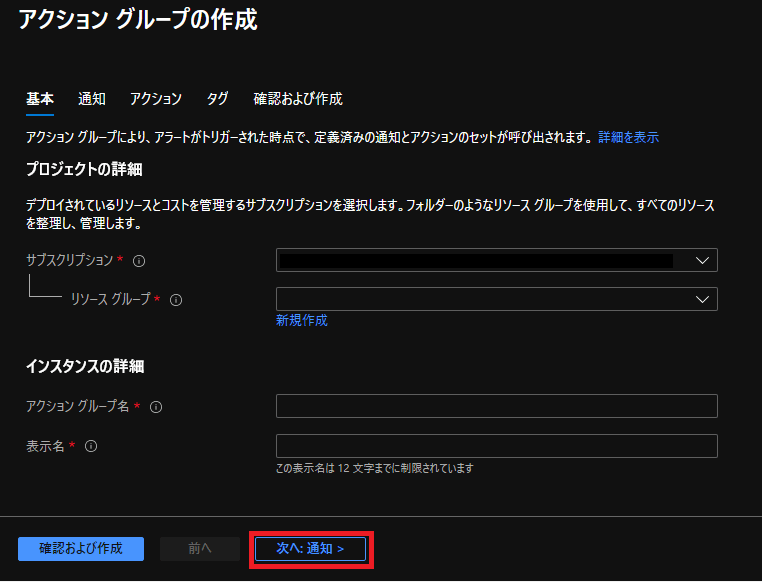Show info icon beside アクション グループ名

coord(156,407)
